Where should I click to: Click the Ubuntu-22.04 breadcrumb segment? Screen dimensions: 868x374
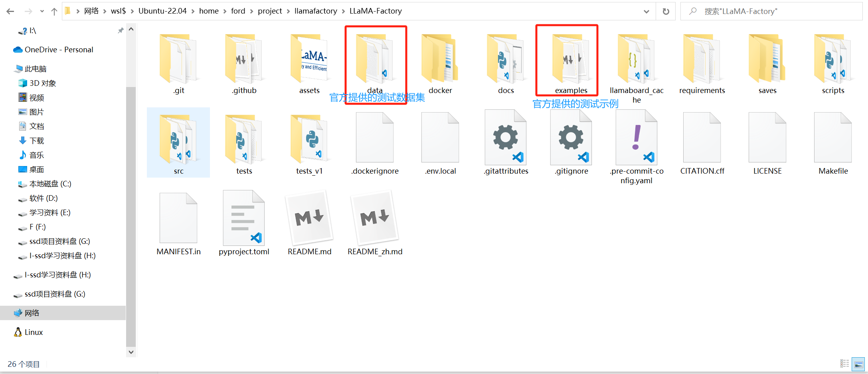(162, 11)
